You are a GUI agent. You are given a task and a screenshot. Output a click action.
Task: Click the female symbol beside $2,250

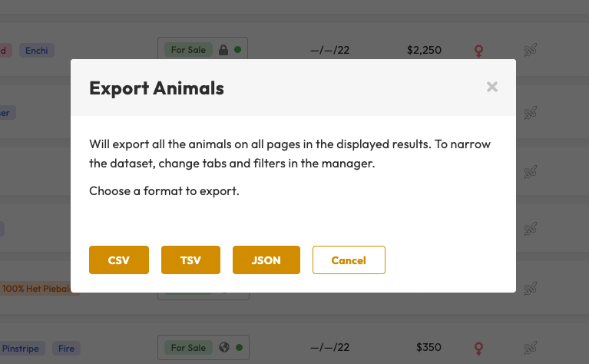click(479, 51)
